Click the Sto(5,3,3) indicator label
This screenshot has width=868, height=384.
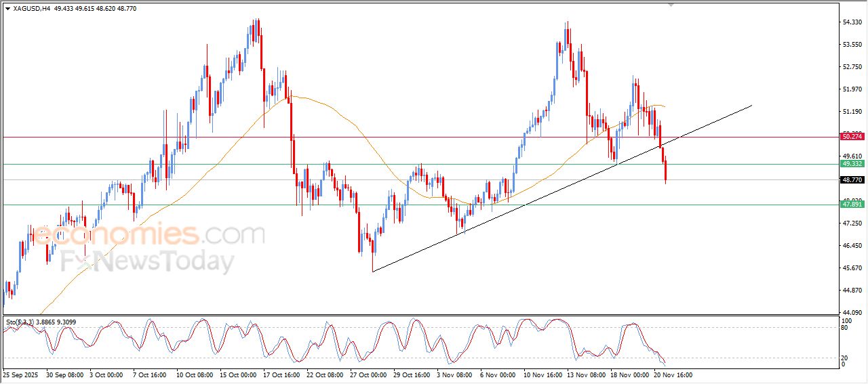(20, 322)
